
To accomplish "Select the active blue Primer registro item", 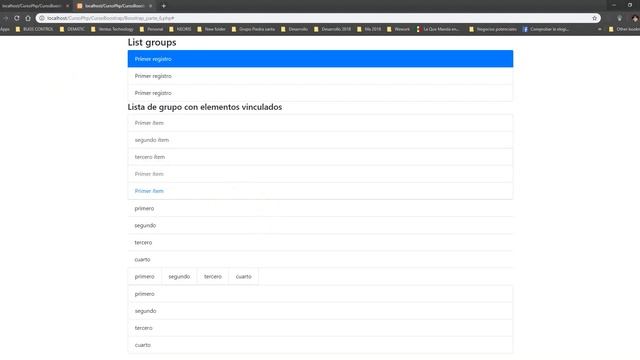I will [320, 59].
